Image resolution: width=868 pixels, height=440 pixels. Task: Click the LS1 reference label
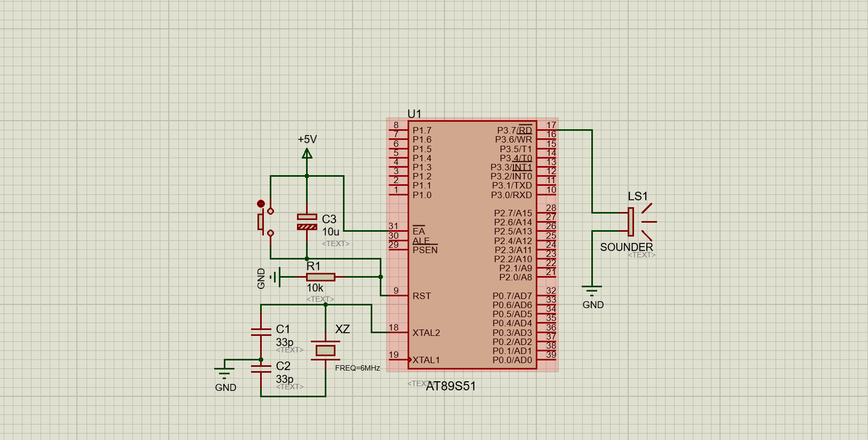[638, 197]
